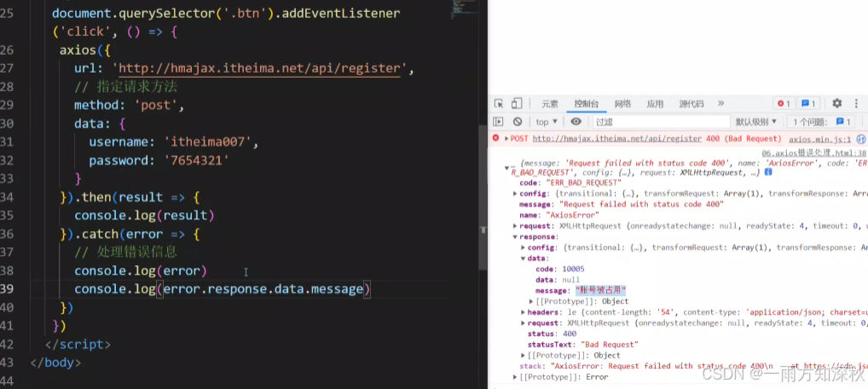Expand the top-level config property
Screen dimensions: 868x389
(515, 194)
